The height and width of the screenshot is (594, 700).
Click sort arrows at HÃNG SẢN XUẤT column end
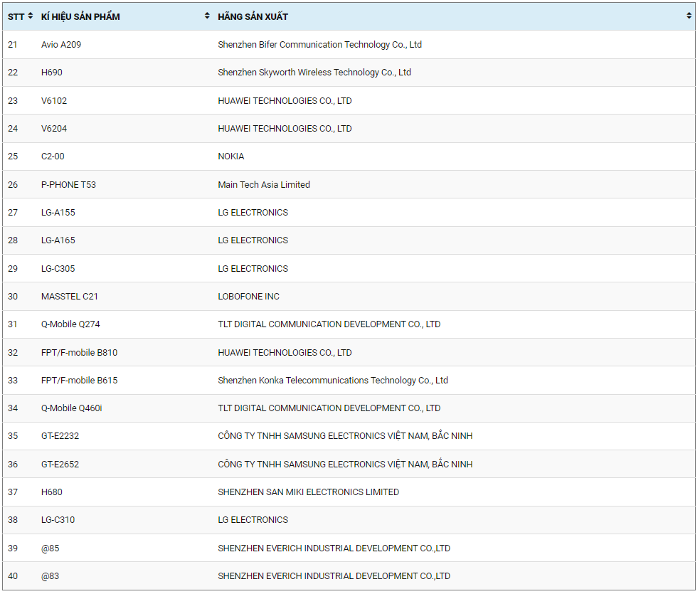point(689,16)
